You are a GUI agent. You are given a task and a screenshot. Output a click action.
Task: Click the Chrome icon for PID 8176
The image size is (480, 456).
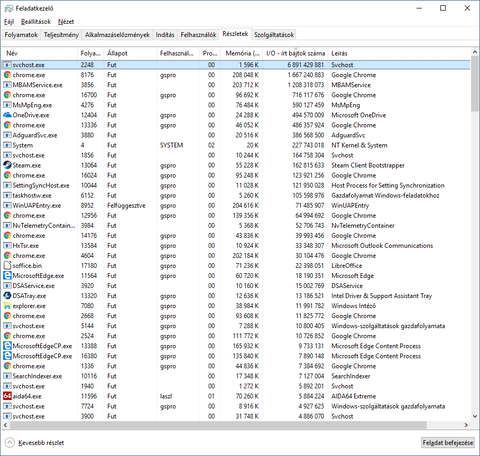[7, 75]
